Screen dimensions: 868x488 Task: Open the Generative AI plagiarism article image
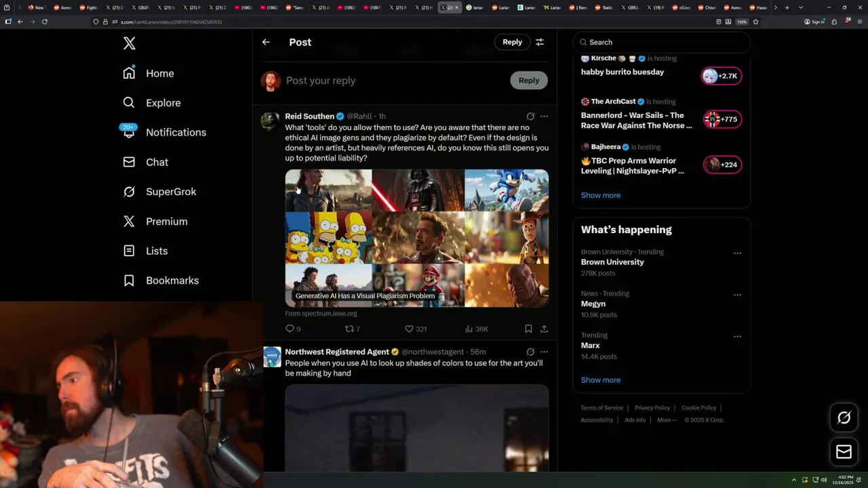click(417, 238)
